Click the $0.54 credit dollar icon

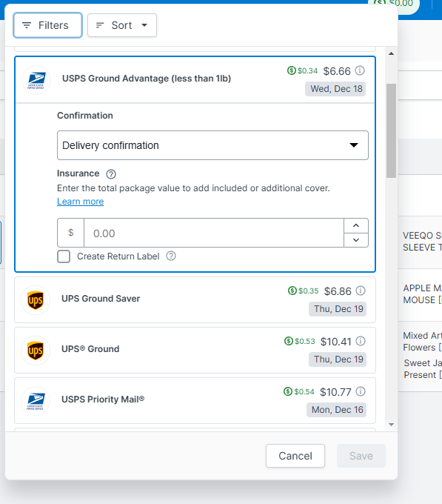point(288,391)
